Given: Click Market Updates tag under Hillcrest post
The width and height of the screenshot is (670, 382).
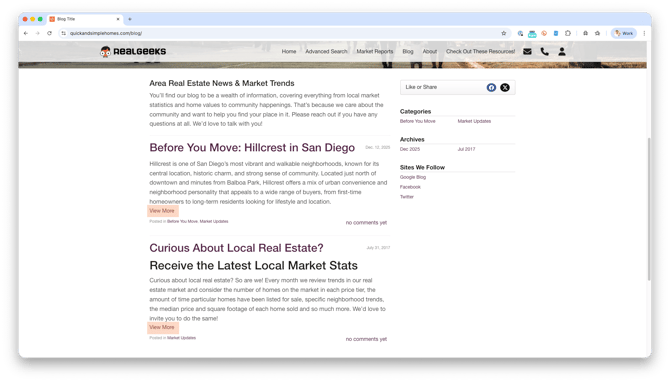Looking at the screenshot, I should [214, 221].
